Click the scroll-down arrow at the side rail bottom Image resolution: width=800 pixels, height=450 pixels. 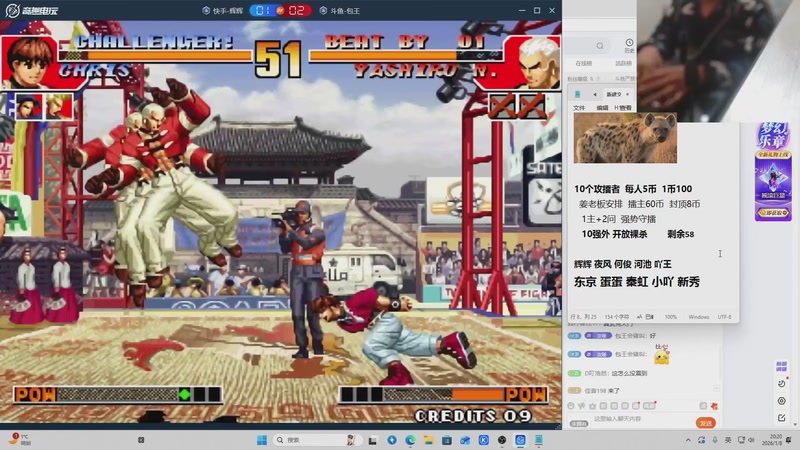click(795, 424)
